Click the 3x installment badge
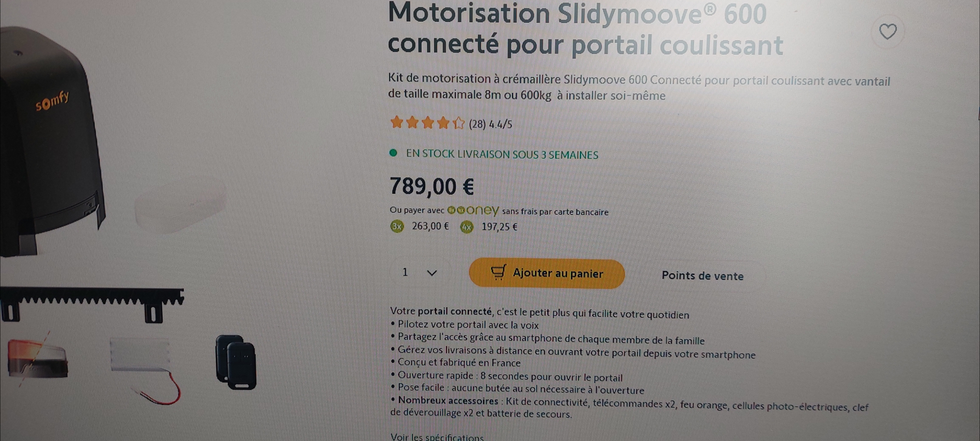Screen dimensions: 980x441 click(x=397, y=226)
